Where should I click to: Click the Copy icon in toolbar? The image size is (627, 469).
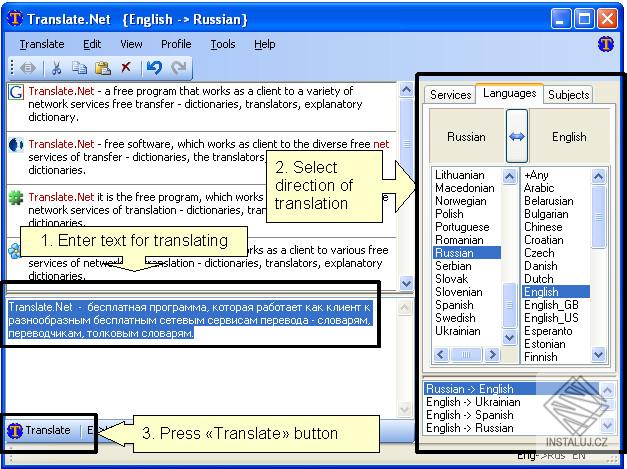point(79,68)
